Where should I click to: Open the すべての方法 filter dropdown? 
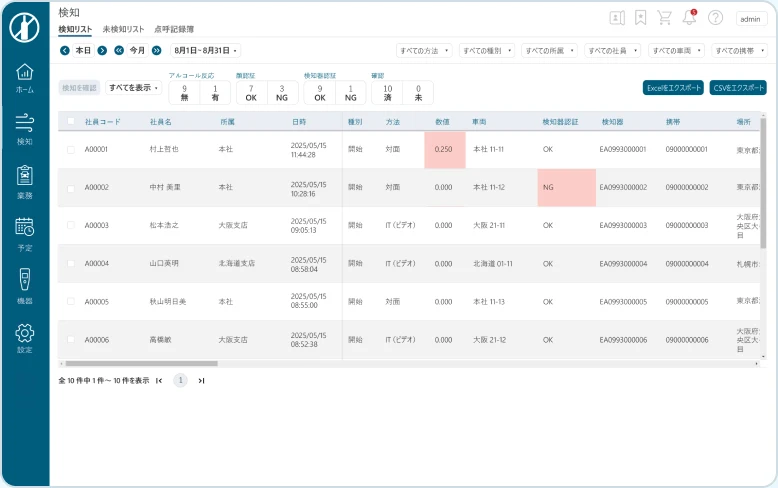424,51
